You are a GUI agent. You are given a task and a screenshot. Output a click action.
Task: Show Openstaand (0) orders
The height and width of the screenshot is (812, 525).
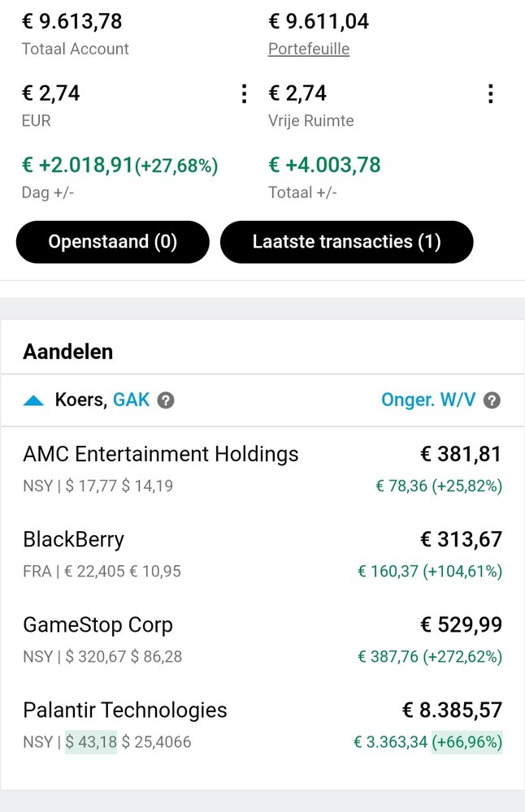coord(112,242)
